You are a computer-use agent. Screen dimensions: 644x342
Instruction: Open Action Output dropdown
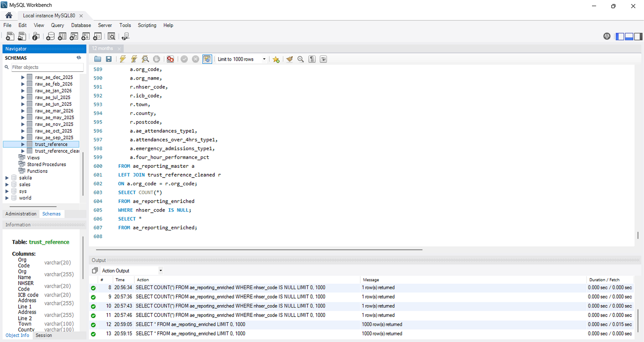point(132,271)
